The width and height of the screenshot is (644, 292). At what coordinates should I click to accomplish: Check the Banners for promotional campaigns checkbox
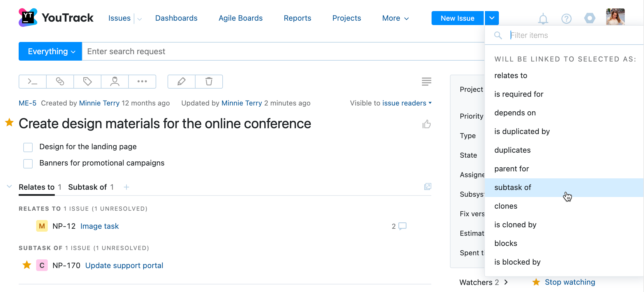pyautogui.click(x=28, y=164)
